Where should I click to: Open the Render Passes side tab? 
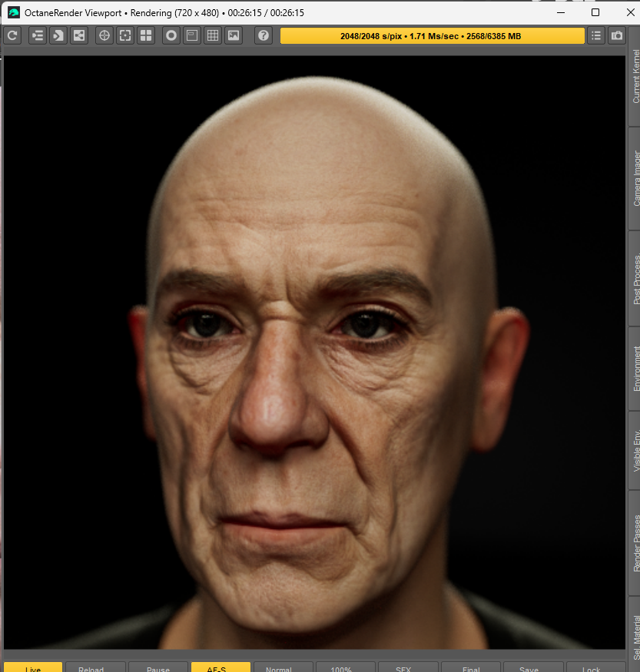point(635,543)
